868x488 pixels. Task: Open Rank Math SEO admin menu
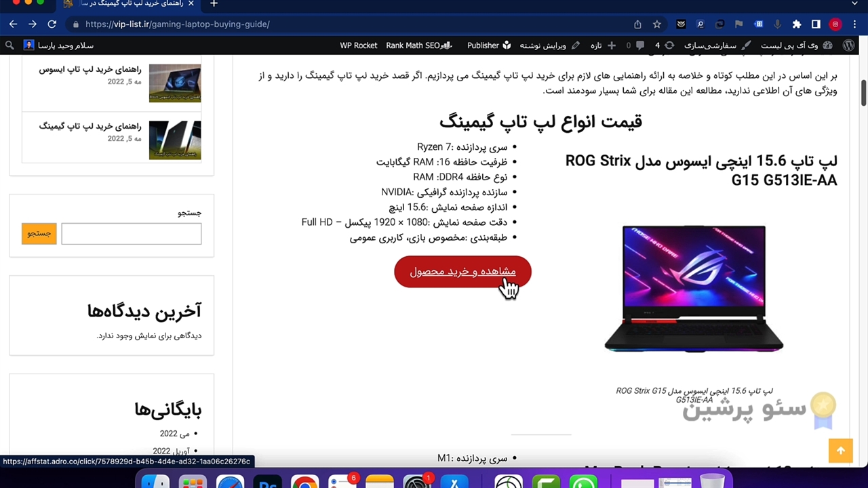[418, 45]
